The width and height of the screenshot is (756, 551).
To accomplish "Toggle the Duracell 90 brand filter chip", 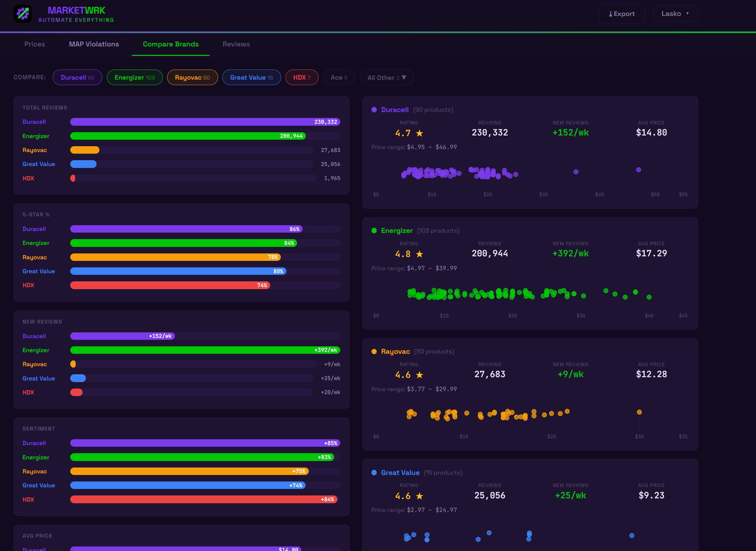I will click(x=77, y=77).
